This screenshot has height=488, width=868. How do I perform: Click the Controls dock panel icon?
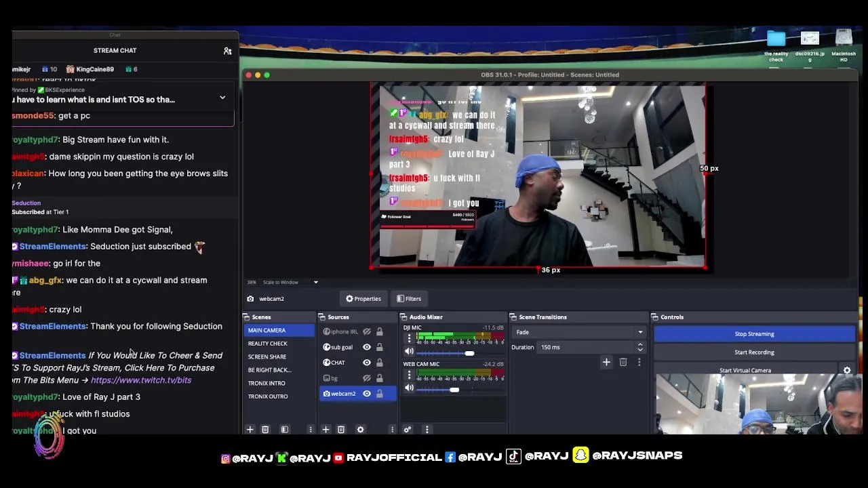(655, 317)
